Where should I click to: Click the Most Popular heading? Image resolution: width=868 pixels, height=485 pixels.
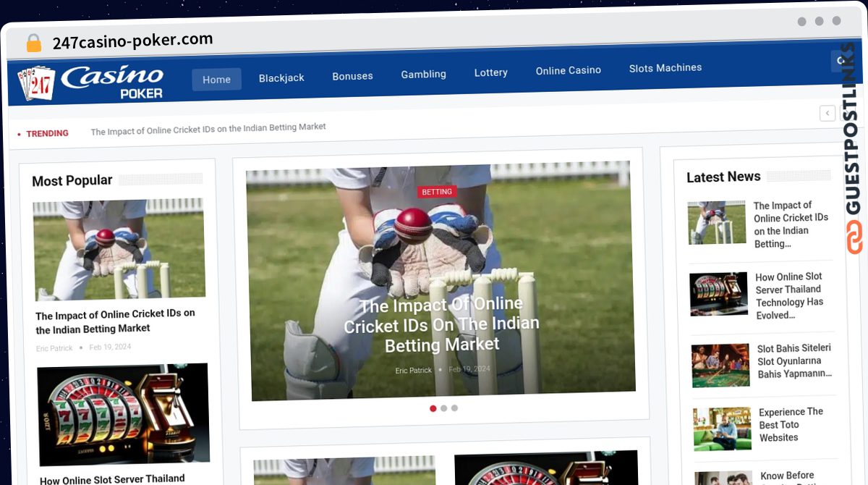(72, 180)
